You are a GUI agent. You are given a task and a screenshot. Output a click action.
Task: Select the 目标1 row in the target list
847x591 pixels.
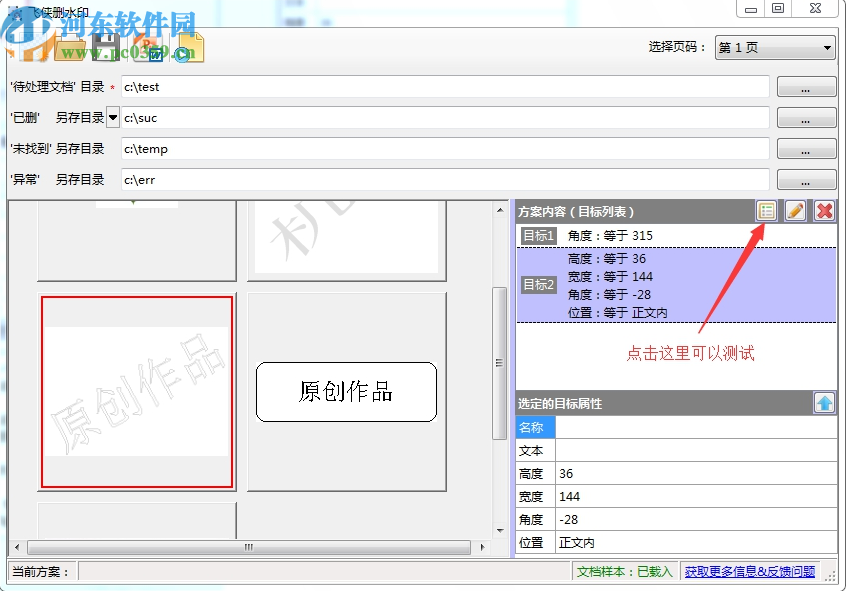pyautogui.click(x=676, y=236)
